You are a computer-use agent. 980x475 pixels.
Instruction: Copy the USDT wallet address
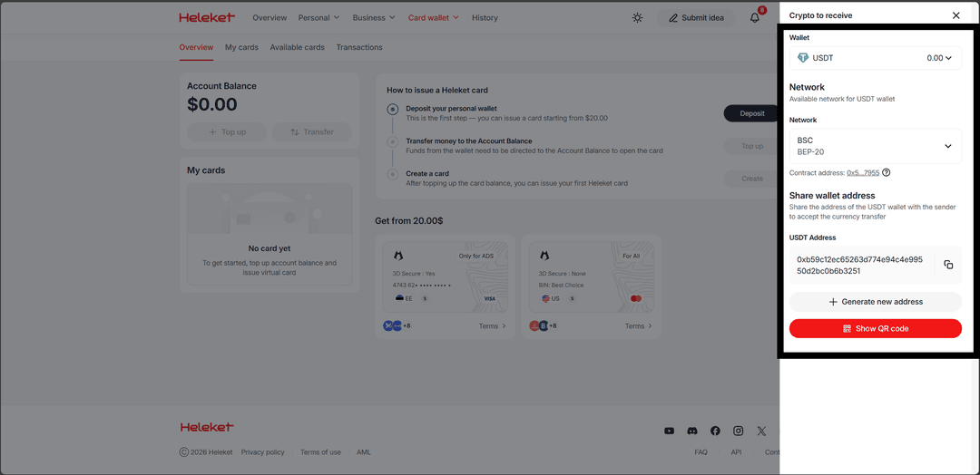point(948,265)
